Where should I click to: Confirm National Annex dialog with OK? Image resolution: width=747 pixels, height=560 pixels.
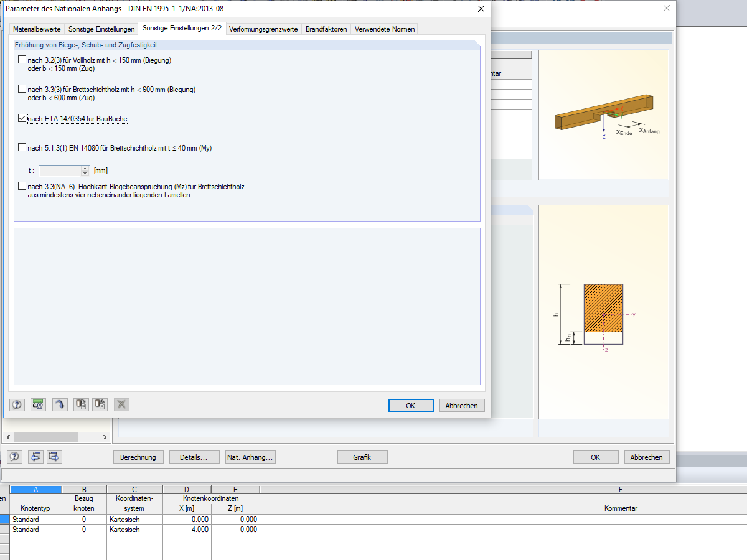(x=411, y=405)
